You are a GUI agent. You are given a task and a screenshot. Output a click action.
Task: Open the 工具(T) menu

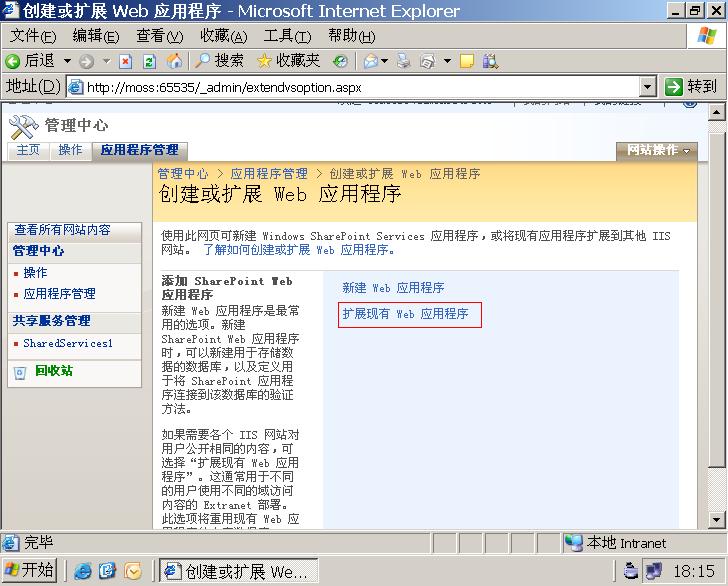(x=287, y=36)
